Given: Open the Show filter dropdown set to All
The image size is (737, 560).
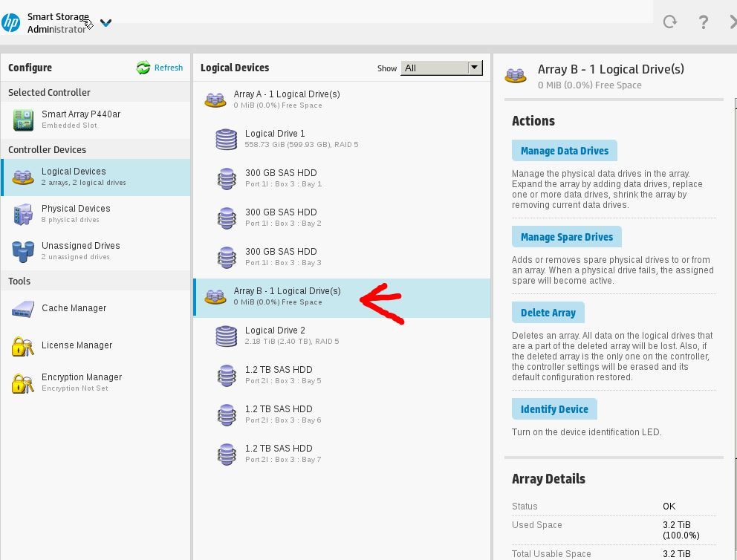Looking at the screenshot, I should click(441, 68).
